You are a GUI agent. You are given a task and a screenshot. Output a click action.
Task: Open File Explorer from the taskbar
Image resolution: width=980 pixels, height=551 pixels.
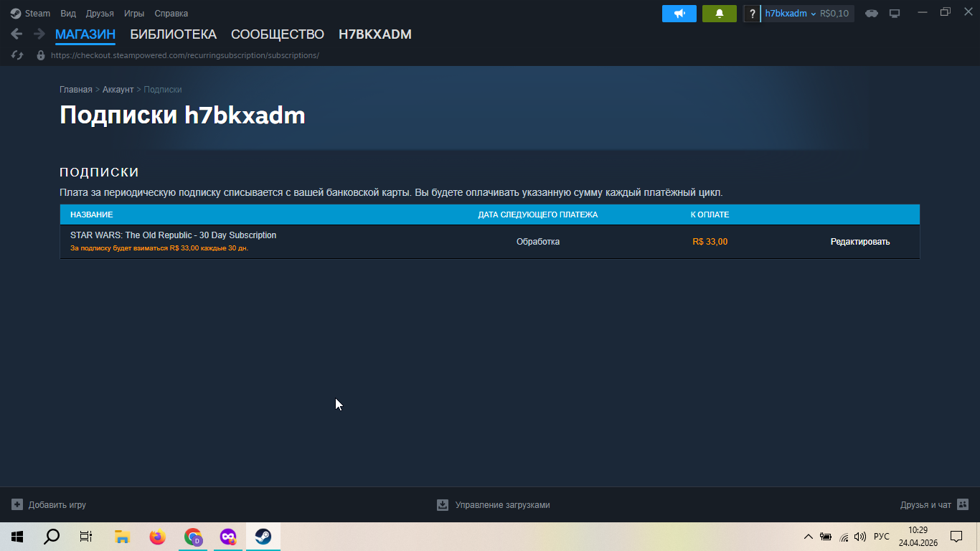(122, 537)
